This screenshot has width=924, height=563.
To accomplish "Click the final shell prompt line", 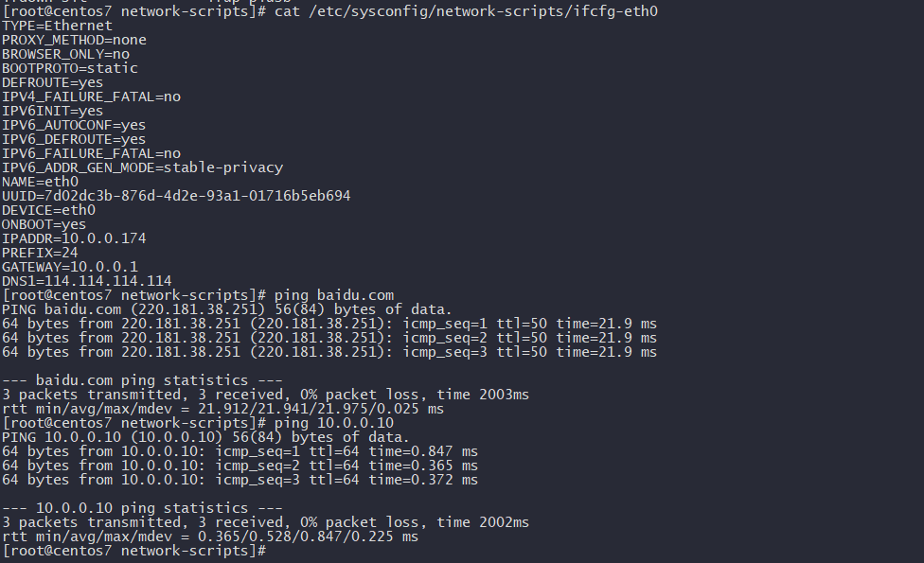I will tap(134, 551).
